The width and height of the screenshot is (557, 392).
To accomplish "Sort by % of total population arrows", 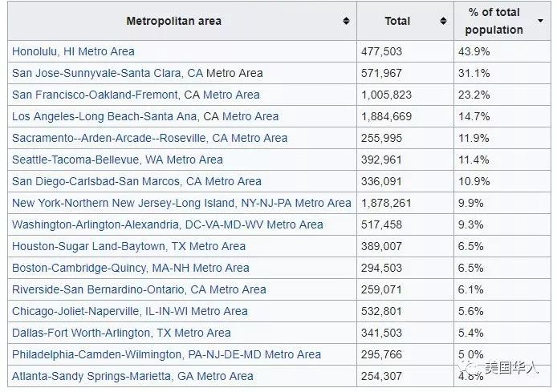I will pyautogui.click(x=539, y=21).
